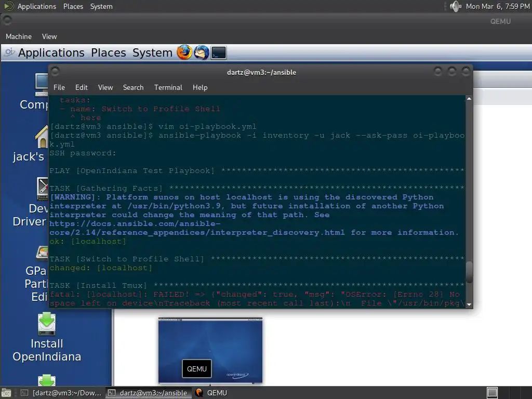This screenshot has width=532, height=399.
Task: Click the terminal vertical scrollbar thumb
Action: (469, 272)
